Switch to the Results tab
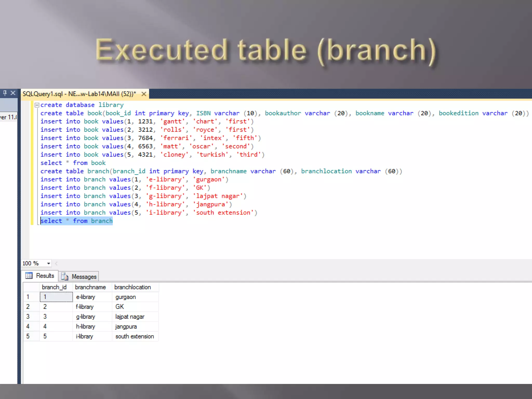 [x=40, y=276]
